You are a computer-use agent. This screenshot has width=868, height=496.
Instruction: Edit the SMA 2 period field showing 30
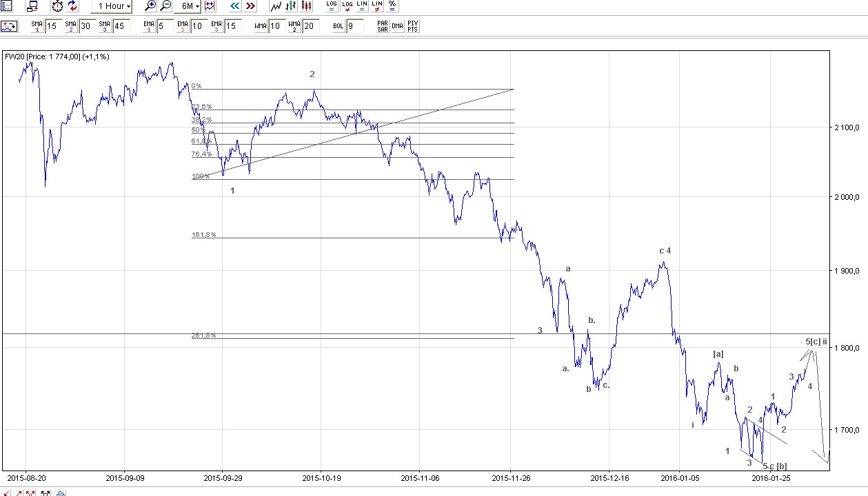(x=86, y=26)
